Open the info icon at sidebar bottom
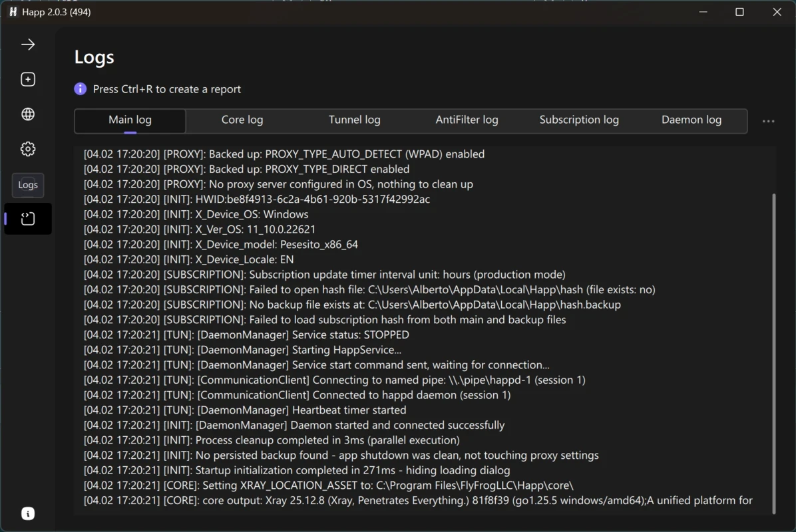The width and height of the screenshot is (796, 532). (28, 514)
